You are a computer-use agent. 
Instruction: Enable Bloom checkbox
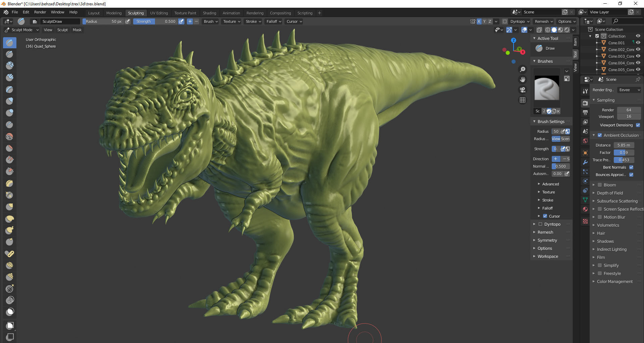tap(600, 185)
